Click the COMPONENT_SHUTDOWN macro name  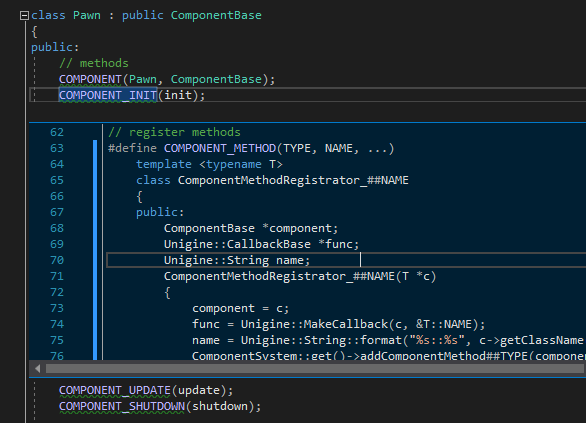click(x=122, y=406)
